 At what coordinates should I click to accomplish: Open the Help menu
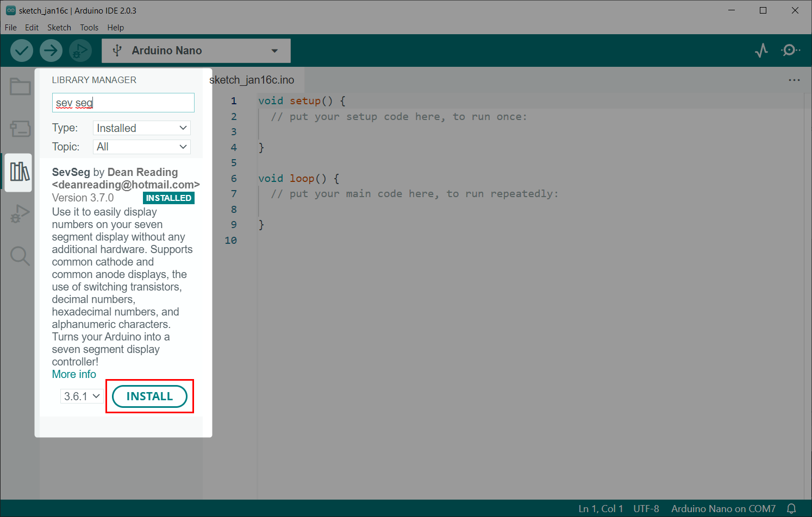click(115, 28)
